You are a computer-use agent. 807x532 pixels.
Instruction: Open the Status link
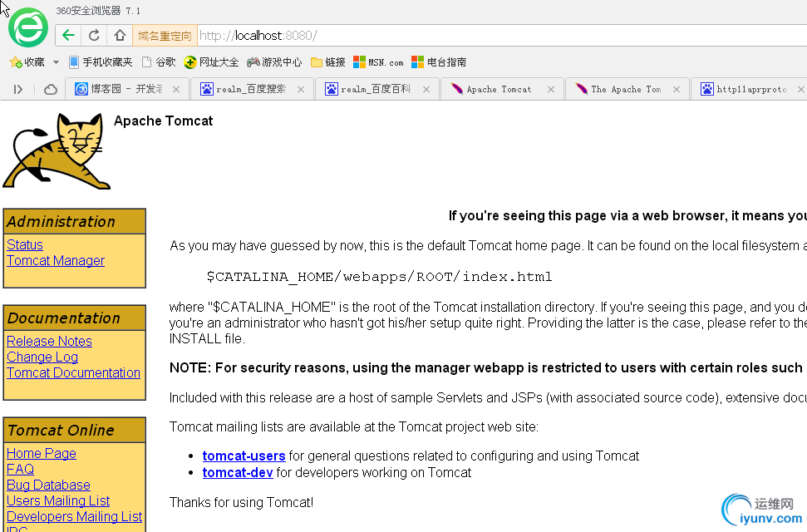[25, 244]
